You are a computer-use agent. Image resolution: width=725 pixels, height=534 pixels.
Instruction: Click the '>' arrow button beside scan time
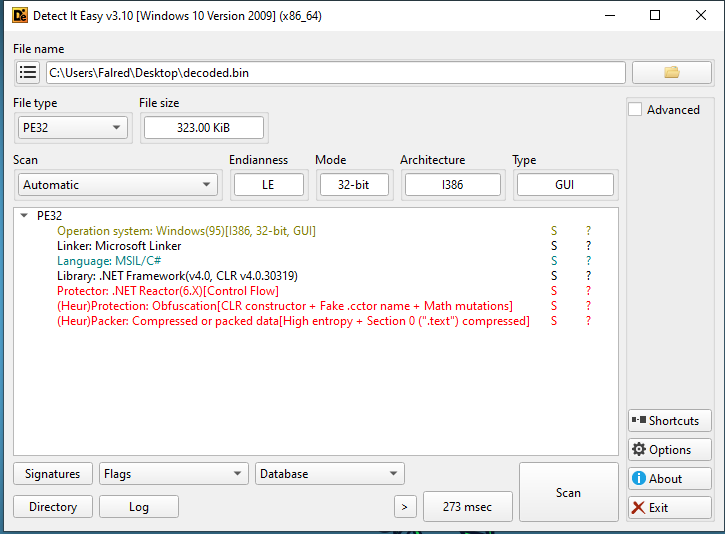[404, 507]
